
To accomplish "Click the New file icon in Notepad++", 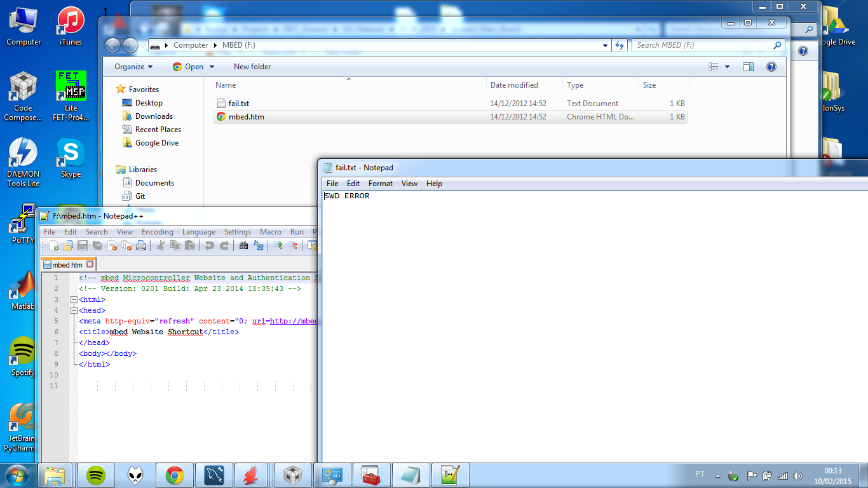I will click(x=53, y=246).
